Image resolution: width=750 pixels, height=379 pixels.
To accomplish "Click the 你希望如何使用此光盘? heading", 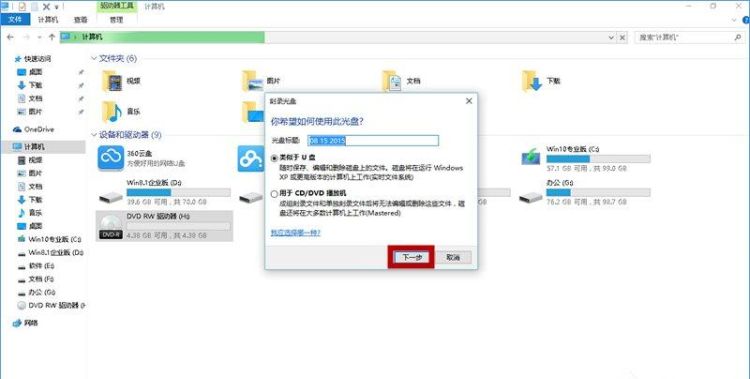I will point(317,122).
